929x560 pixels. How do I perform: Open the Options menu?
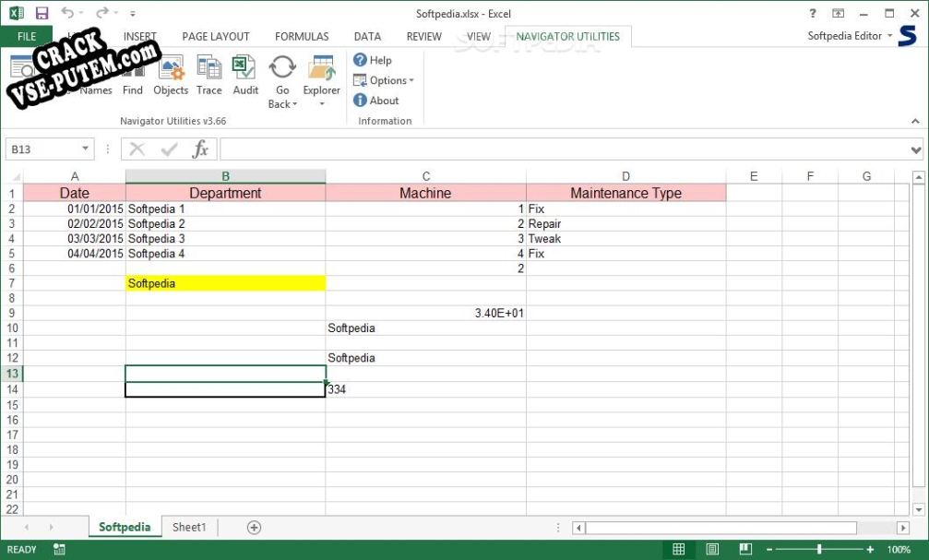click(384, 80)
